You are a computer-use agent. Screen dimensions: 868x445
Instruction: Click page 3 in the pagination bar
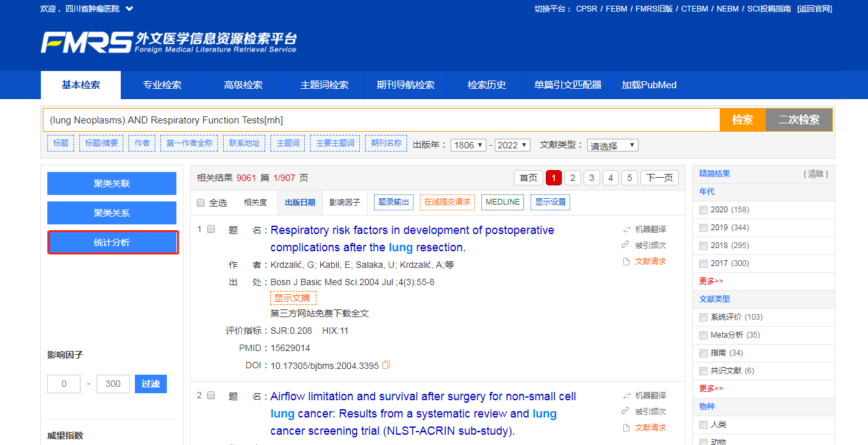click(x=591, y=177)
